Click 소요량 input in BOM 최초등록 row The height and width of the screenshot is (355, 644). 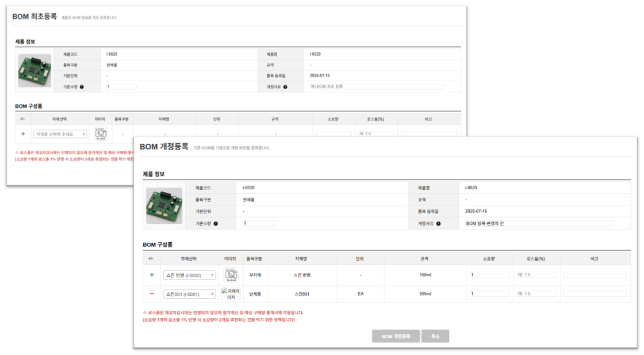pyautogui.click(x=333, y=133)
